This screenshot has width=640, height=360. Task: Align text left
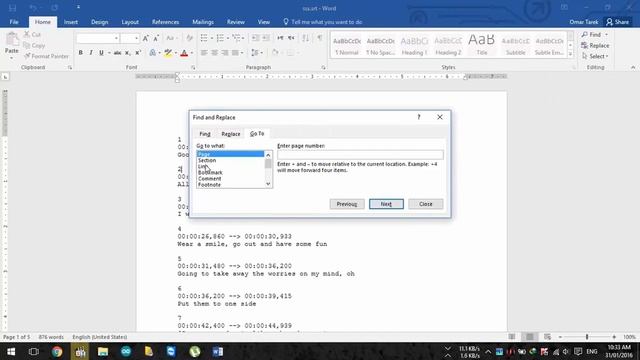click(204, 53)
